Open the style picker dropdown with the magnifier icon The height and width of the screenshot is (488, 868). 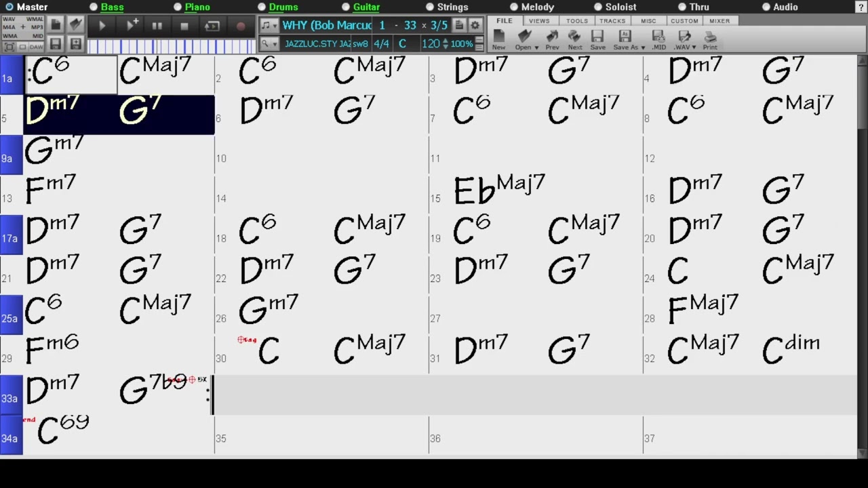(269, 43)
